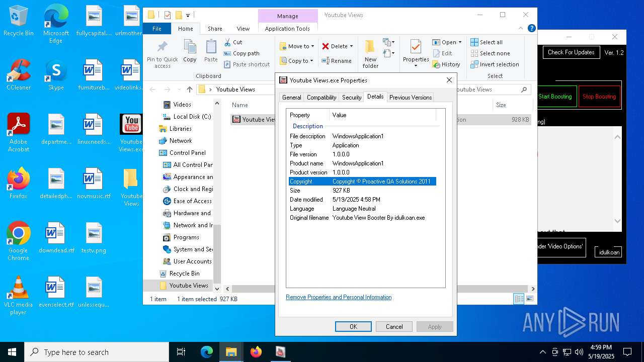The height and width of the screenshot is (362, 644).
Task: Open Microsoft Edge from the taskbar
Action: tap(207, 352)
